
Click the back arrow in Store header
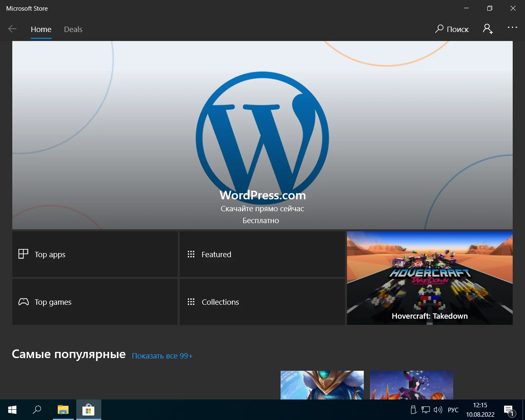pos(12,29)
